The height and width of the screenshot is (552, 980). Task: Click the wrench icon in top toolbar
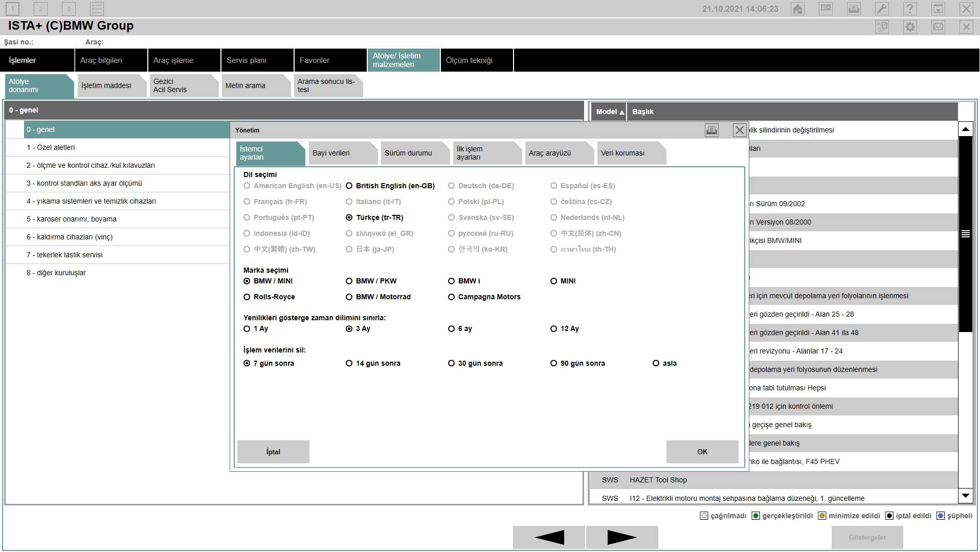click(882, 9)
